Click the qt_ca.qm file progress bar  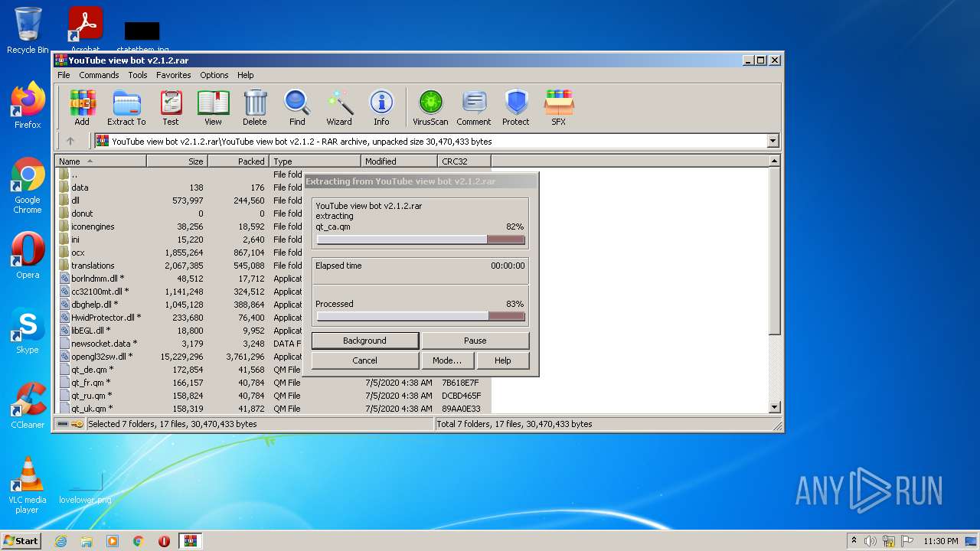click(x=421, y=240)
